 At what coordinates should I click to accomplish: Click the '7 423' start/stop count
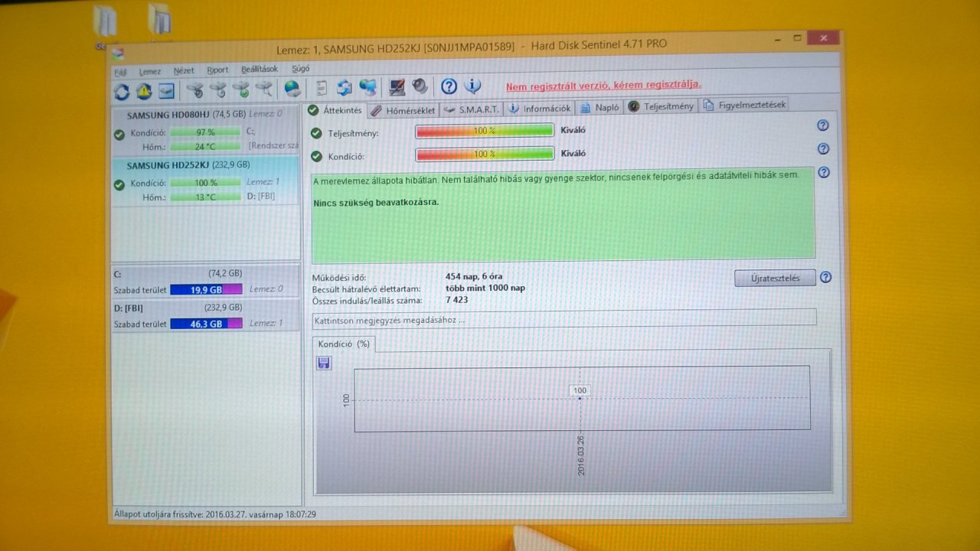[x=456, y=300]
